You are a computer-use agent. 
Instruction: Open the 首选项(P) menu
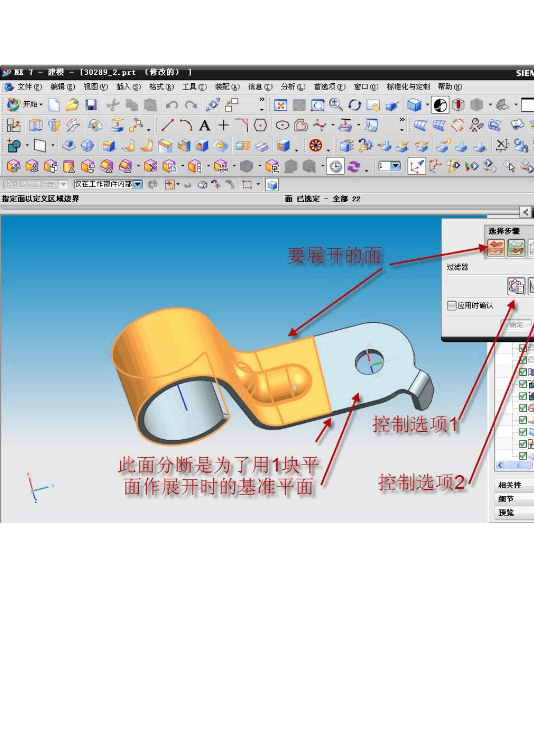pos(329,87)
